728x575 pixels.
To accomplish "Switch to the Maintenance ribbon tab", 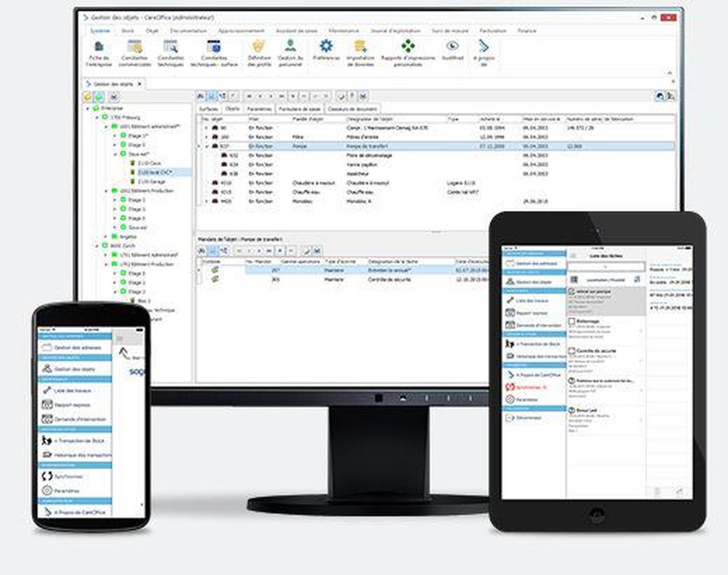I will click(344, 31).
